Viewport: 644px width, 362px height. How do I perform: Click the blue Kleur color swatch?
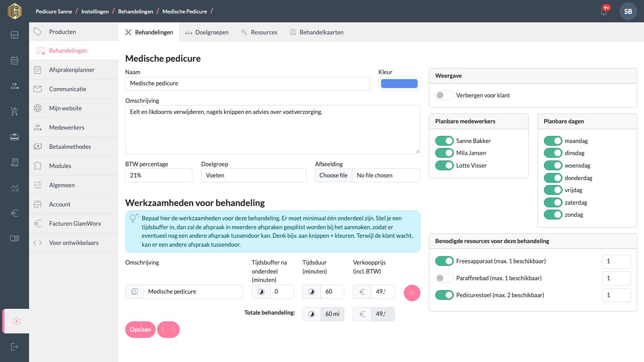click(399, 84)
